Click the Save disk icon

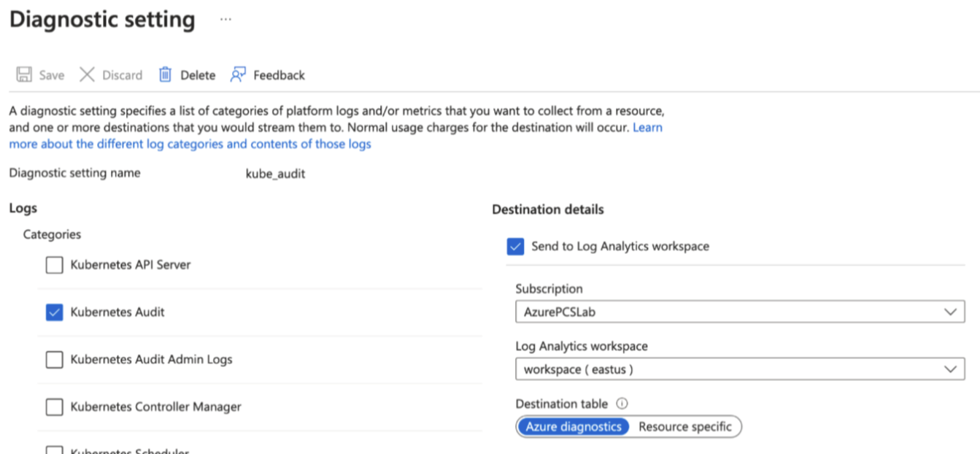point(24,74)
